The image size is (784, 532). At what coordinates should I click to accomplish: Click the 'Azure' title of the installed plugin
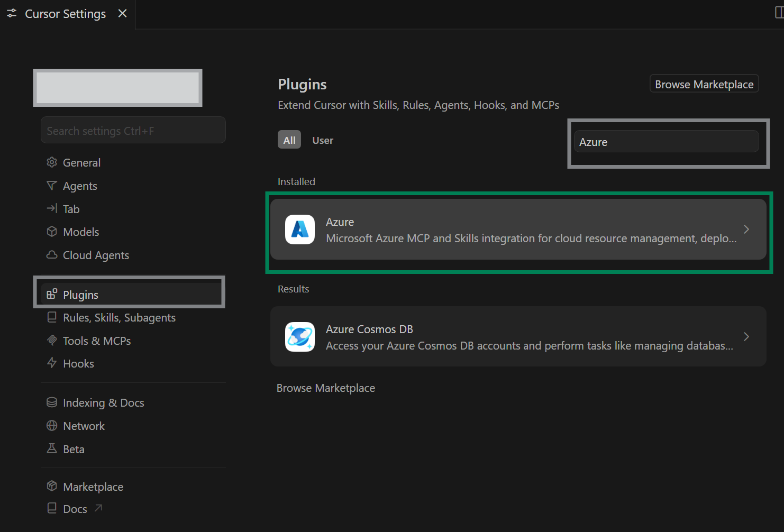pyautogui.click(x=340, y=222)
